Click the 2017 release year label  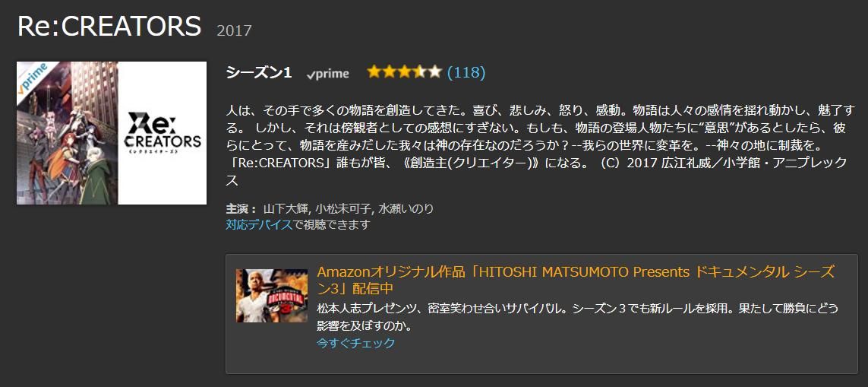coord(234,30)
